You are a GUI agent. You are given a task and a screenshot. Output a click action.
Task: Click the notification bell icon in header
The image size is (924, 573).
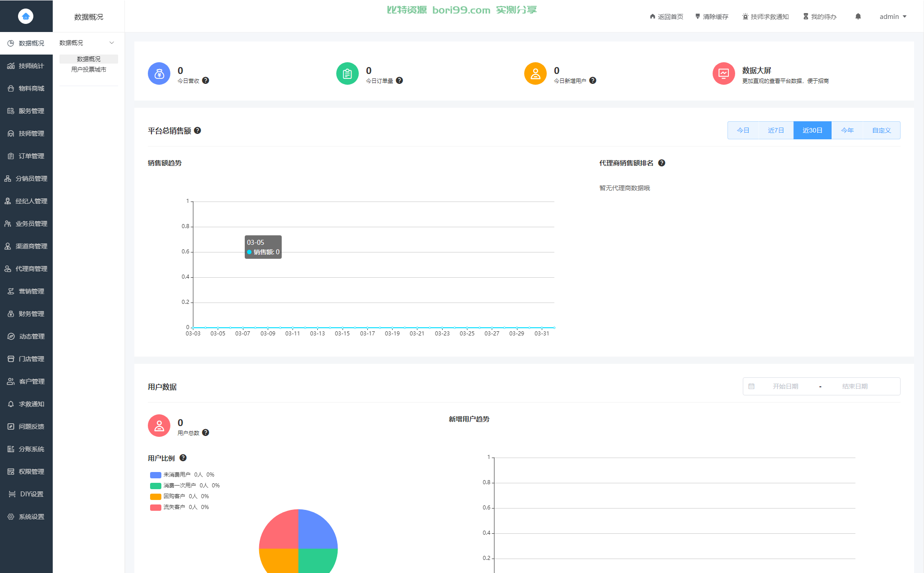(x=858, y=16)
